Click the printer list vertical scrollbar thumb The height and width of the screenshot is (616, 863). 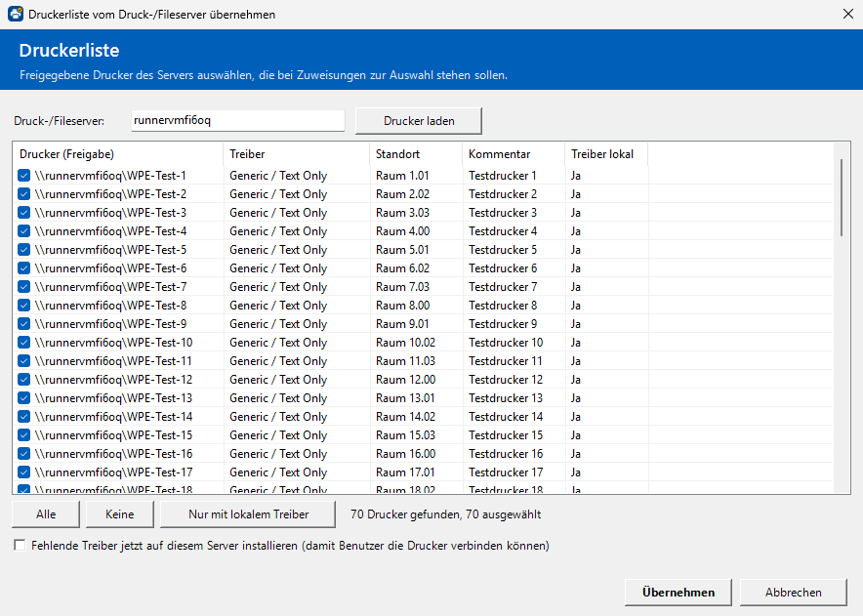coord(841,198)
